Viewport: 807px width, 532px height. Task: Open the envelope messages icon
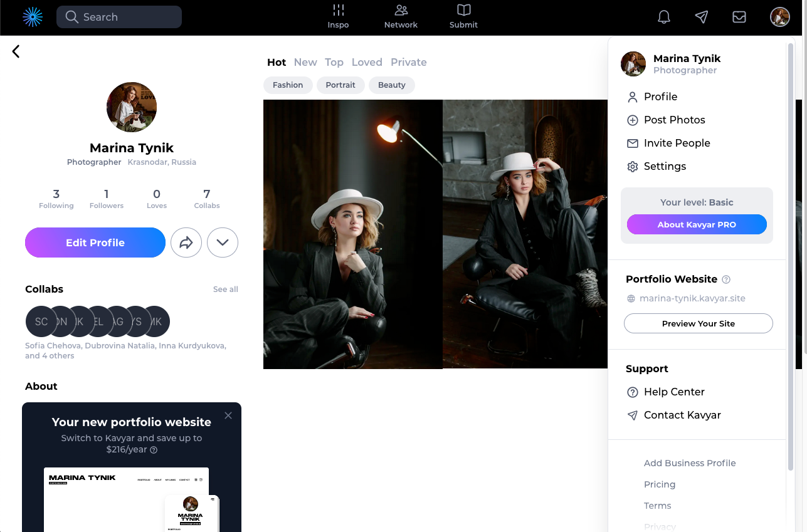tap(739, 17)
